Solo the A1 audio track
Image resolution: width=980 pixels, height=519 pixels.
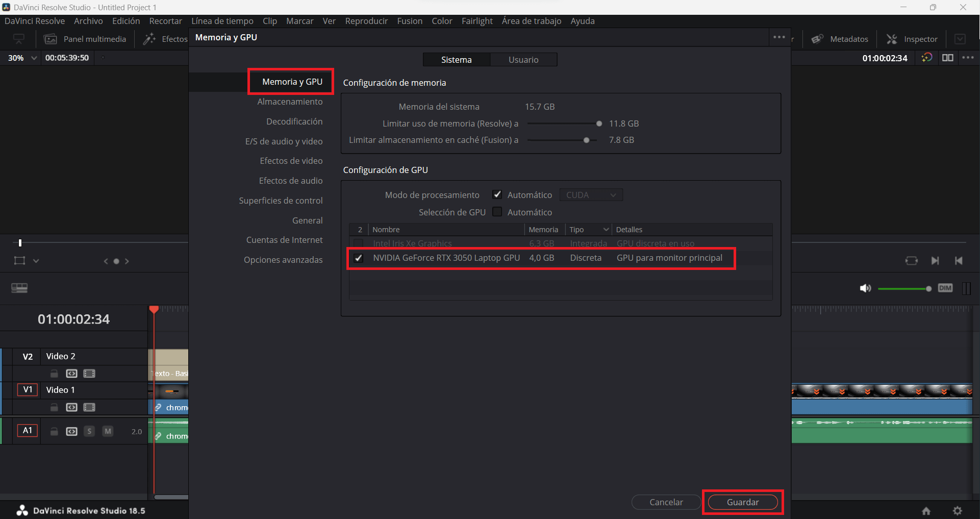pos(89,431)
